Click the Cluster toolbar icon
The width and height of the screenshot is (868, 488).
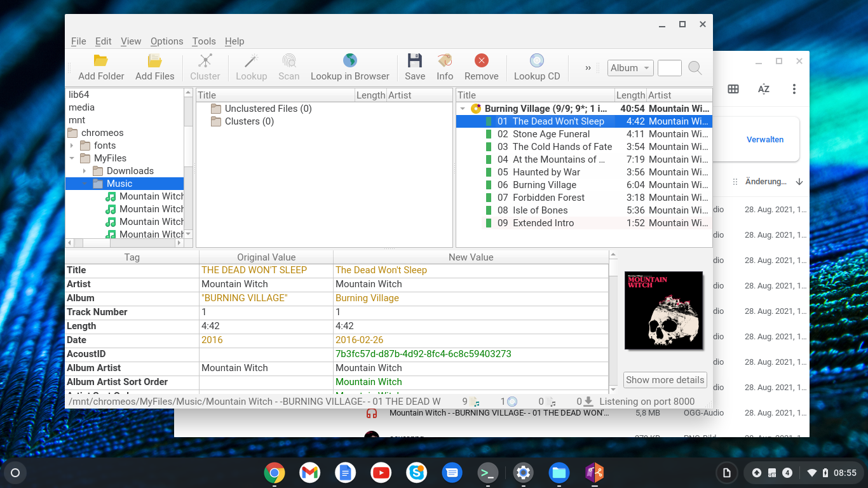pyautogui.click(x=205, y=61)
